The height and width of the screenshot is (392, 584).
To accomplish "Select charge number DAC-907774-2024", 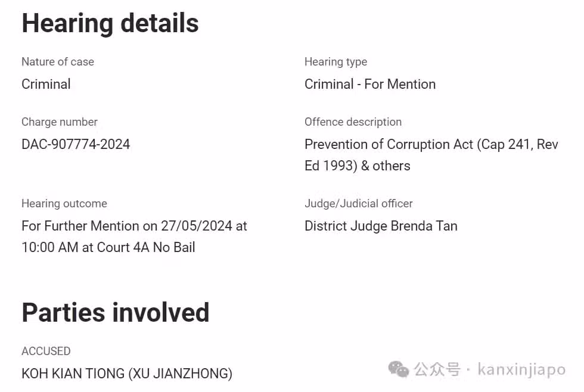I will click(x=76, y=144).
